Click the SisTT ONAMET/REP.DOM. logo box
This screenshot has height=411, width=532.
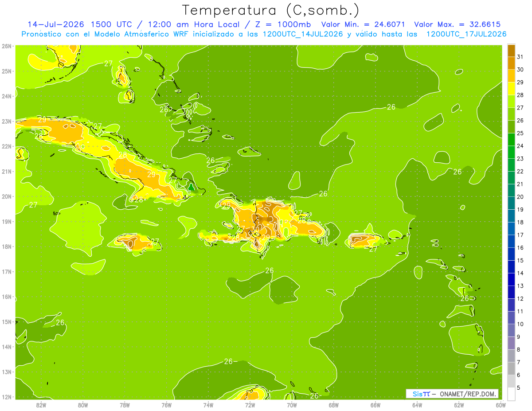(x=452, y=394)
